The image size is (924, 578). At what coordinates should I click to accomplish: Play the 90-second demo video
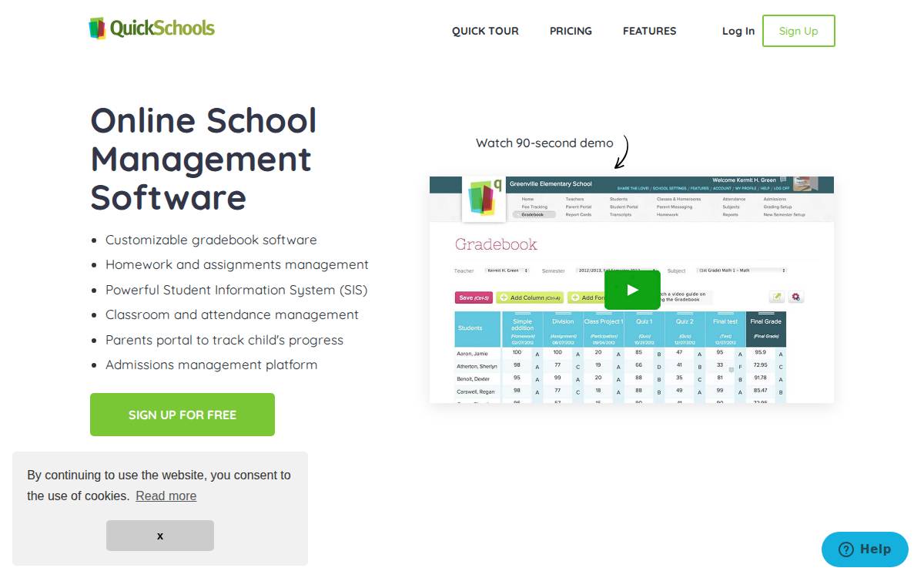click(x=632, y=290)
